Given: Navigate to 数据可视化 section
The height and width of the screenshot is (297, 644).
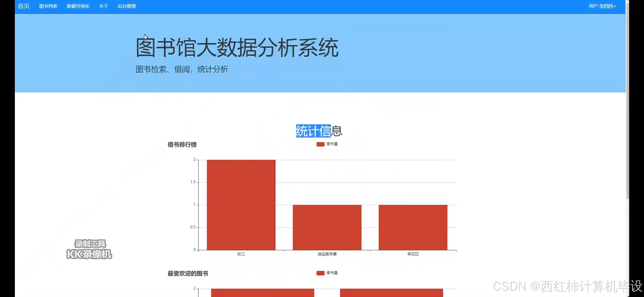Looking at the screenshot, I should point(78,6).
